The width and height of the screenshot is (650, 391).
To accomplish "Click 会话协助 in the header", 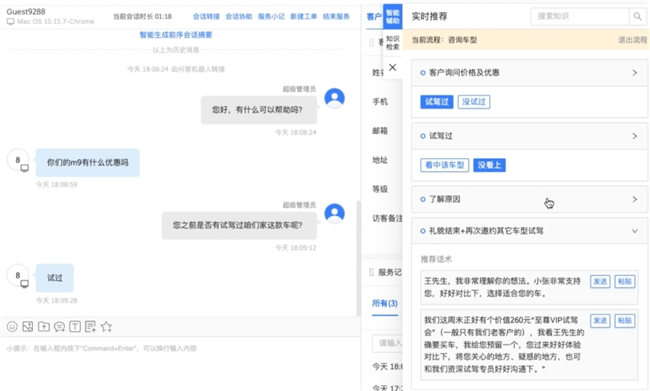I will coord(239,17).
